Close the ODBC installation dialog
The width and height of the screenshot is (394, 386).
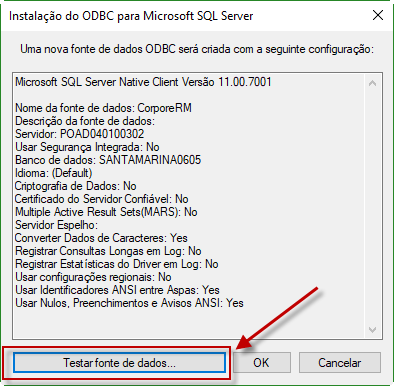click(x=378, y=15)
